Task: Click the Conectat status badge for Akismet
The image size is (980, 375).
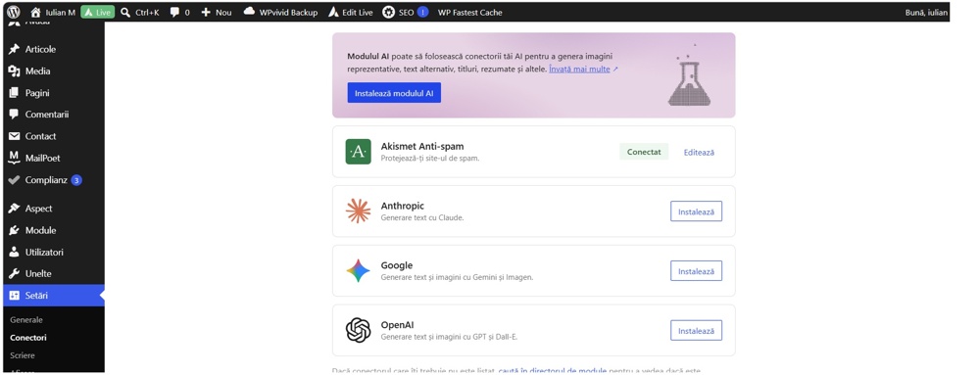Action: pyautogui.click(x=644, y=152)
